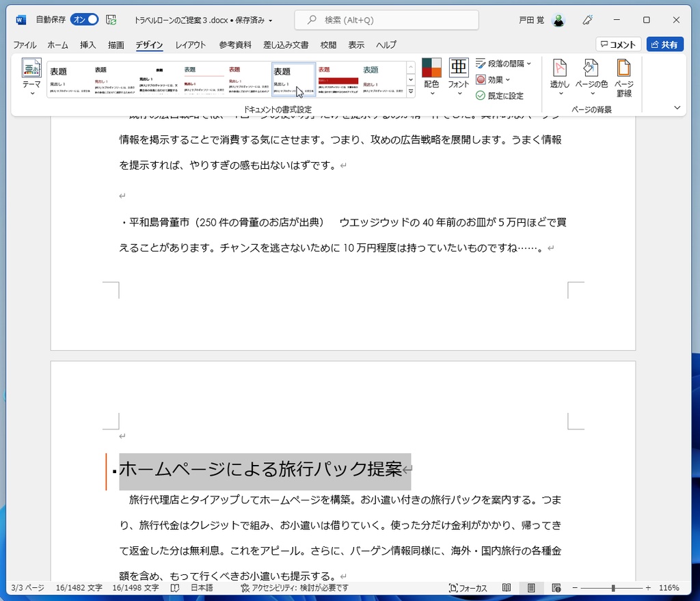Click the user account avatar
Viewport: 700px width, 601px height.
point(558,20)
